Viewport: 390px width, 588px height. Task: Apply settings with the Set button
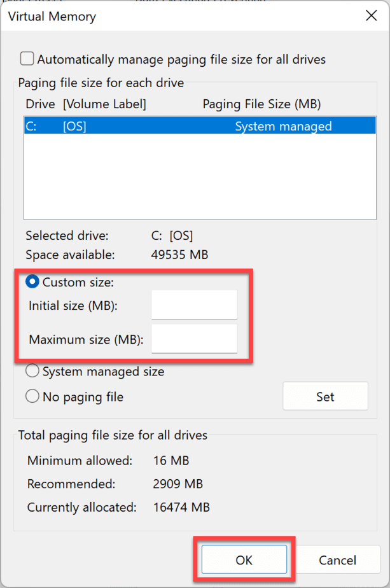(x=326, y=396)
